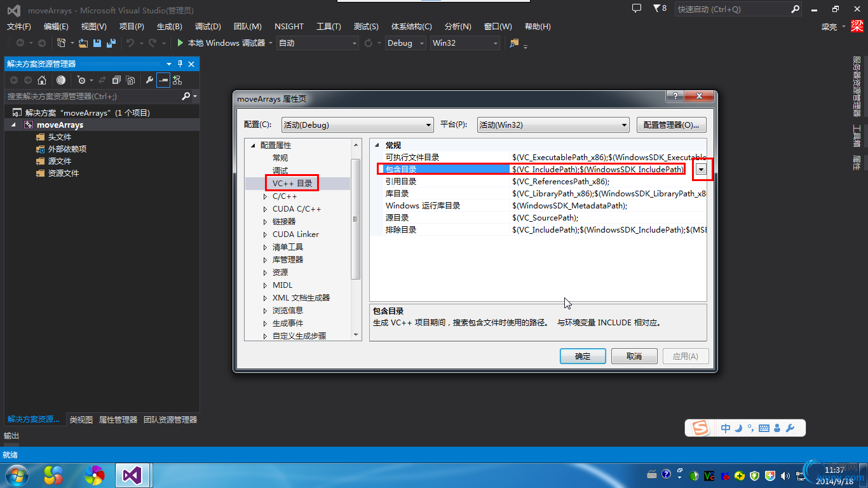
Task: Click the 取消 button
Action: [634, 356]
